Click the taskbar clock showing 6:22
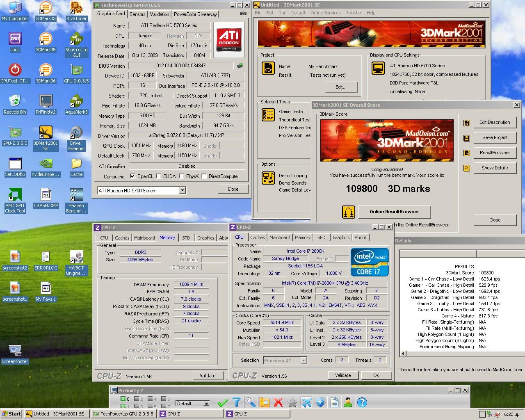 511,414
